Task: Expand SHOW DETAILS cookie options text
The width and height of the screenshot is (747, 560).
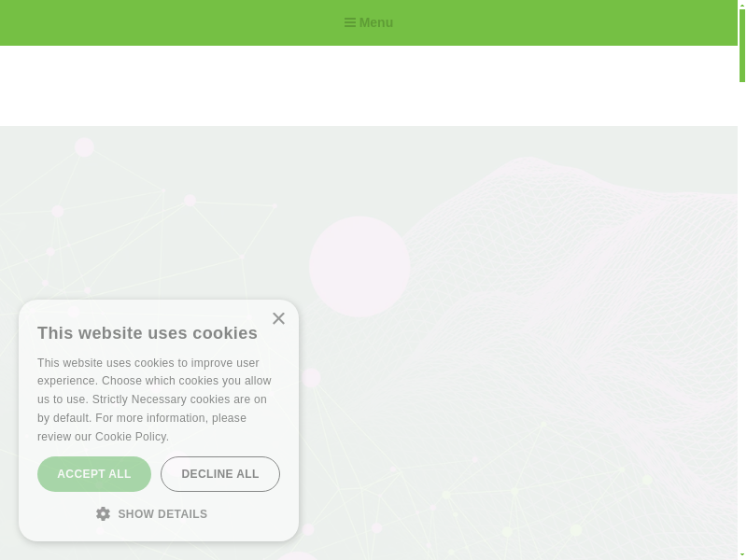Action: tap(162, 514)
